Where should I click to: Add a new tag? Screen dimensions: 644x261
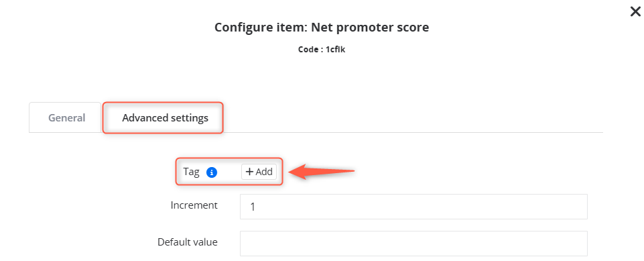point(259,172)
